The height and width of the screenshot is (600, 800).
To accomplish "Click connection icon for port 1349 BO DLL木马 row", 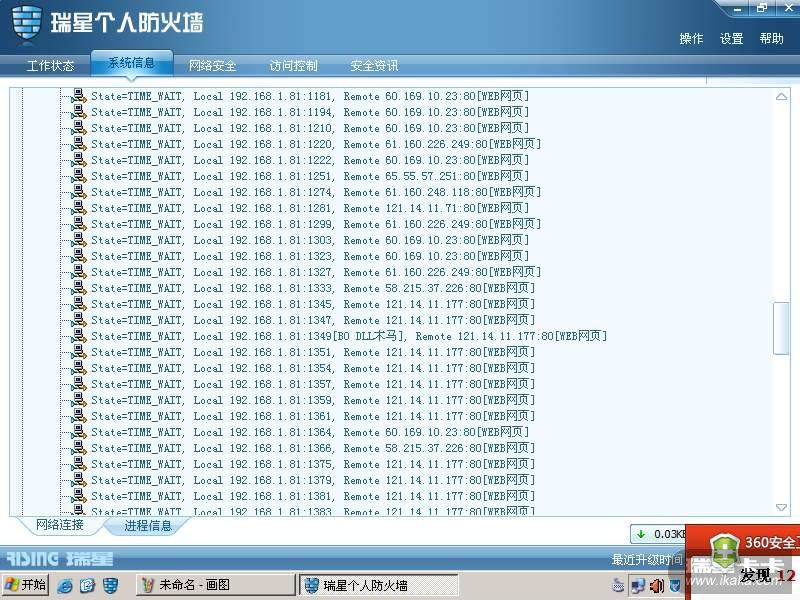I will [x=79, y=336].
